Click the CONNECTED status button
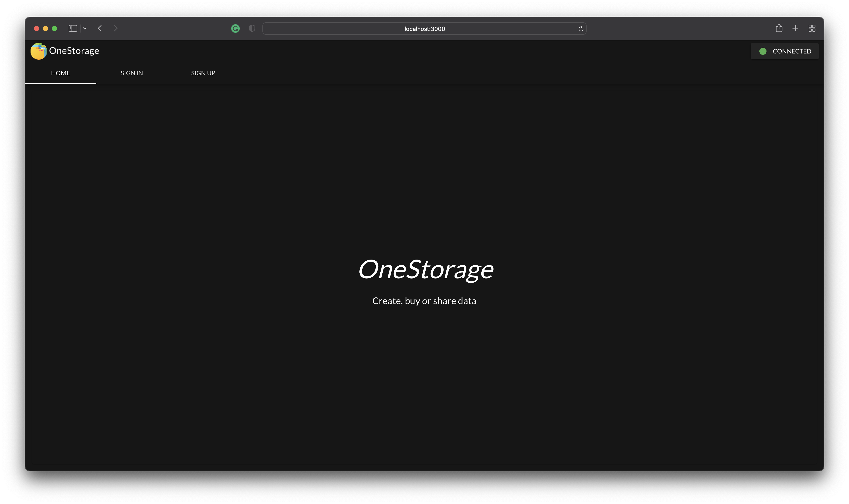The width and height of the screenshot is (849, 504). 784,51
